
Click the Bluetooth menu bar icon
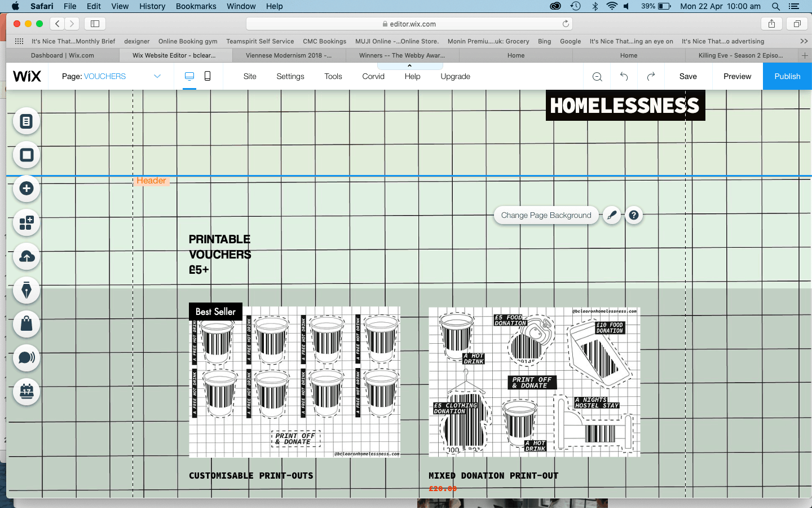click(595, 6)
